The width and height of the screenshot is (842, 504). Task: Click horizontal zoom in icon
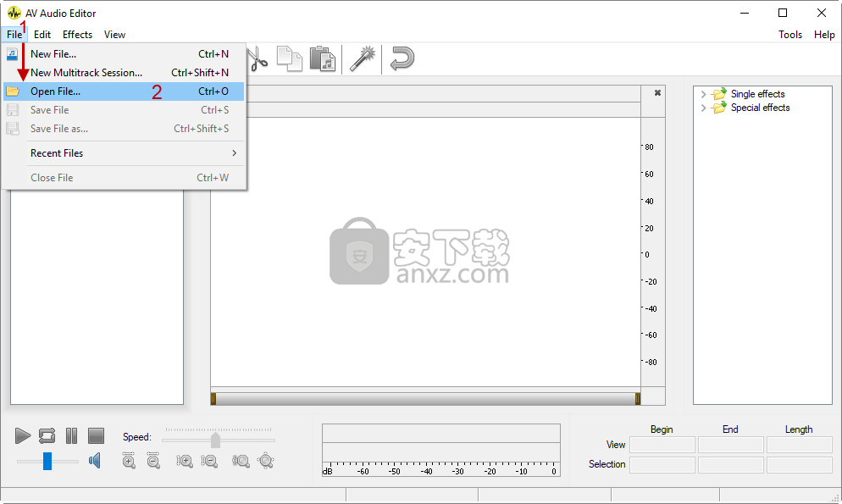[129, 461]
